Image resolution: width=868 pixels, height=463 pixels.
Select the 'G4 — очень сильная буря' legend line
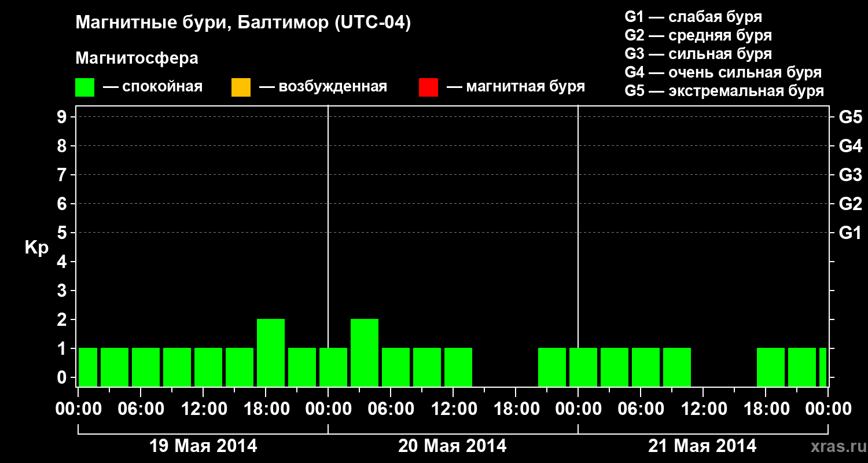(x=723, y=72)
